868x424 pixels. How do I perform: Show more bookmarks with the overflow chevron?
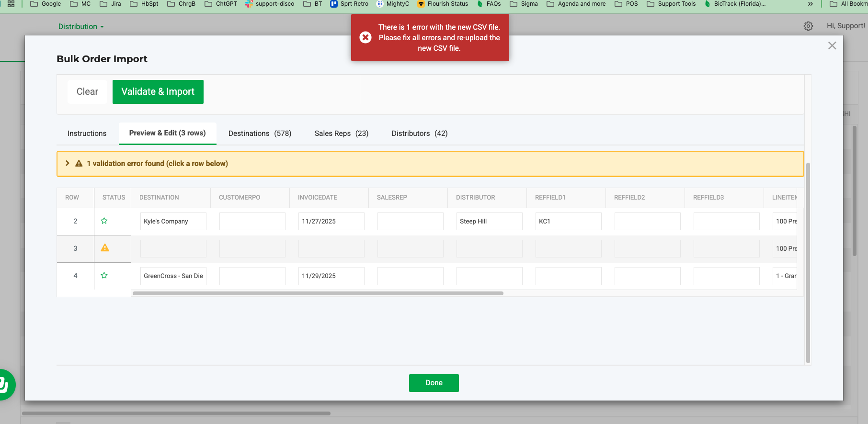810,4
